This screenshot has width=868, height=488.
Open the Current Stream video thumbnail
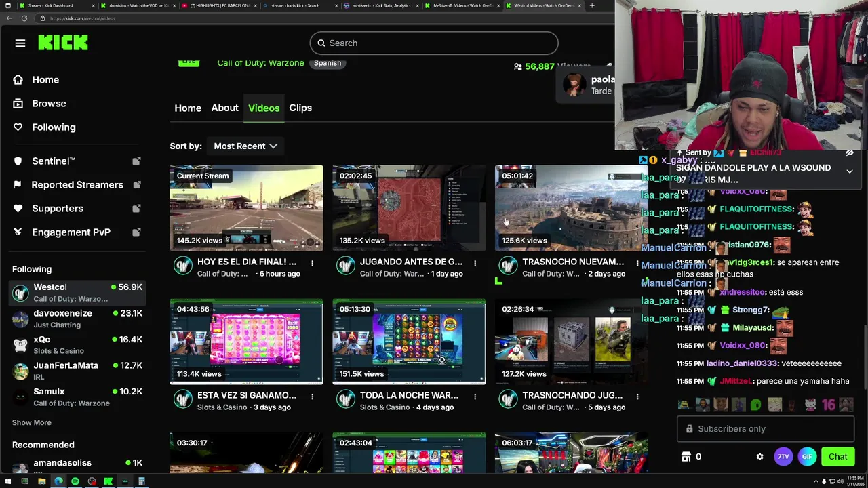[246, 208]
